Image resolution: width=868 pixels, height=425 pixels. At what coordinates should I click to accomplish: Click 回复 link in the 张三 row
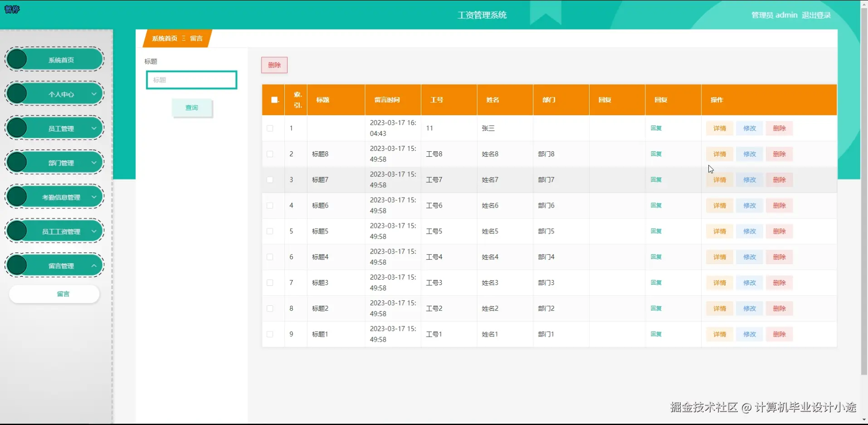656,128
